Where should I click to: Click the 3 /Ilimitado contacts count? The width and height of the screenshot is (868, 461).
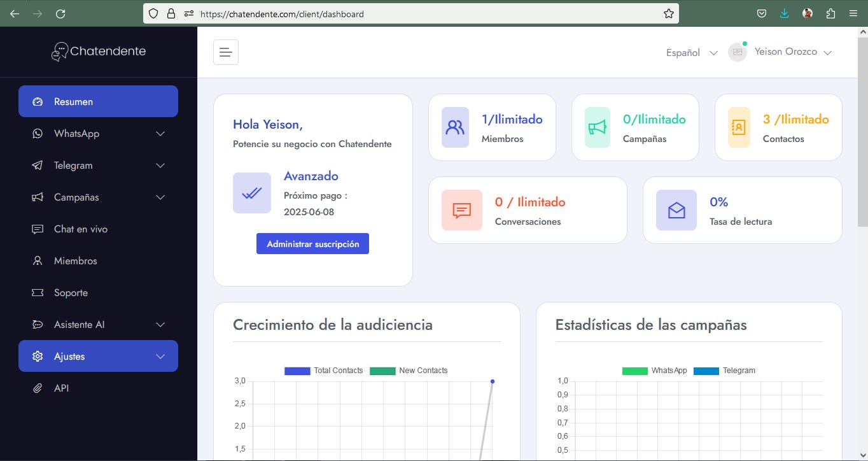pyautogui.click(x=796, y=119)
